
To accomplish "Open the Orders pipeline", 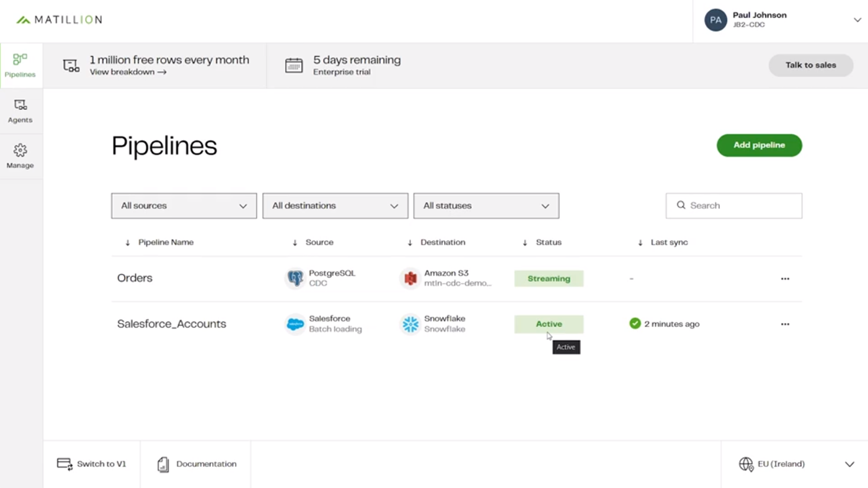I will (x=135, y=278).
